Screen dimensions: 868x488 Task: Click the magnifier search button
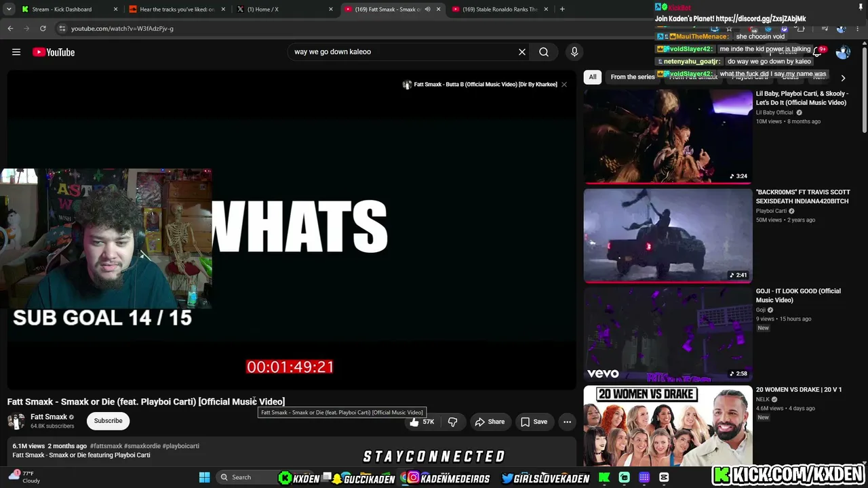click(544, 52)
